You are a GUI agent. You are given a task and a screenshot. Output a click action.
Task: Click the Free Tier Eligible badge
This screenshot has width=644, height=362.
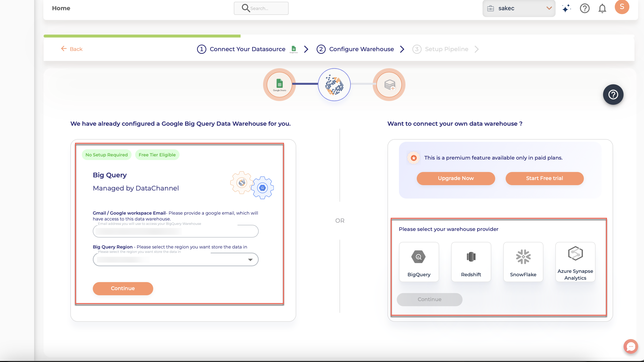click(157, 155)
